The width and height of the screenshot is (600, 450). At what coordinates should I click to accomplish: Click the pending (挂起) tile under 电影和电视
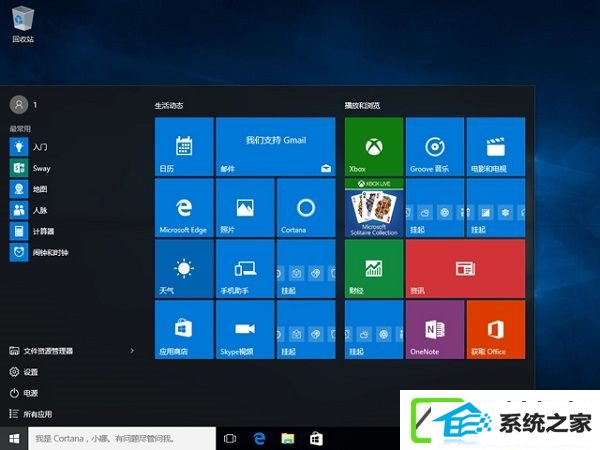(x=496, y=207)
